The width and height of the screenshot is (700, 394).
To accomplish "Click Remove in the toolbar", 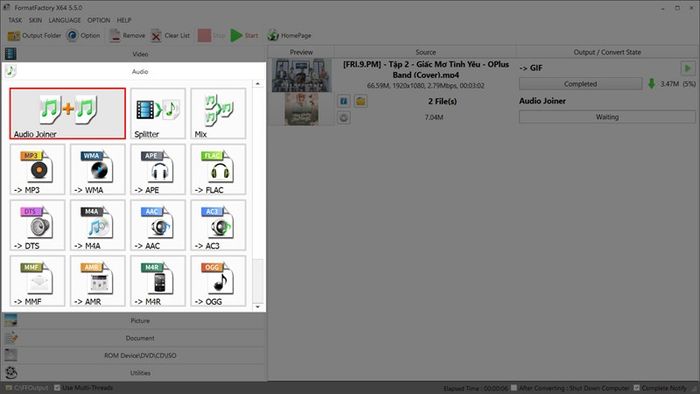I will tap(127, 35).
